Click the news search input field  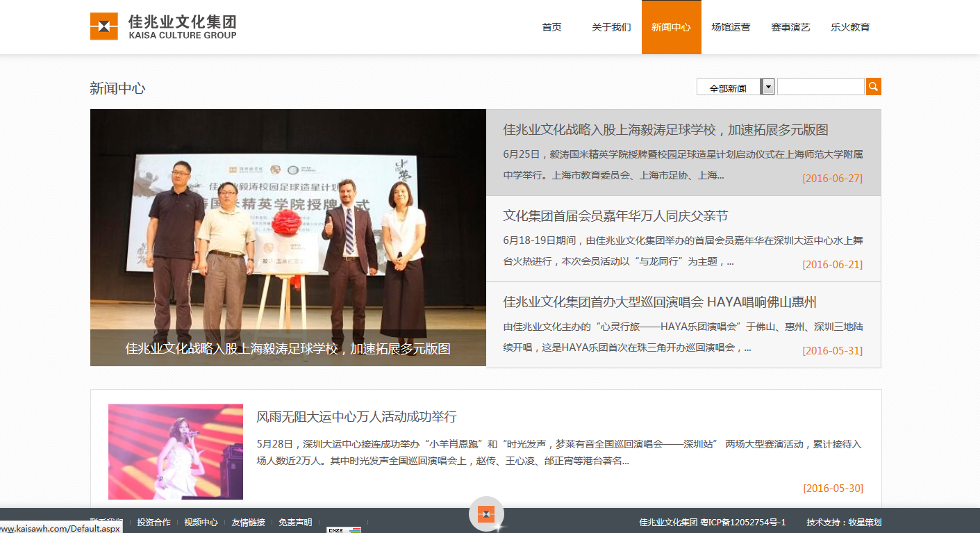tap(821, 87)
